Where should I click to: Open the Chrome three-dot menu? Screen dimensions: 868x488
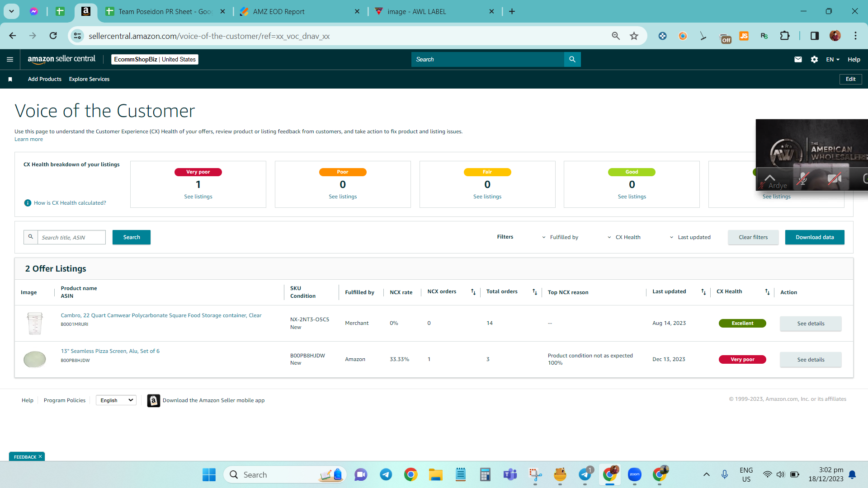pyautogui.click(x=855, y=36)
